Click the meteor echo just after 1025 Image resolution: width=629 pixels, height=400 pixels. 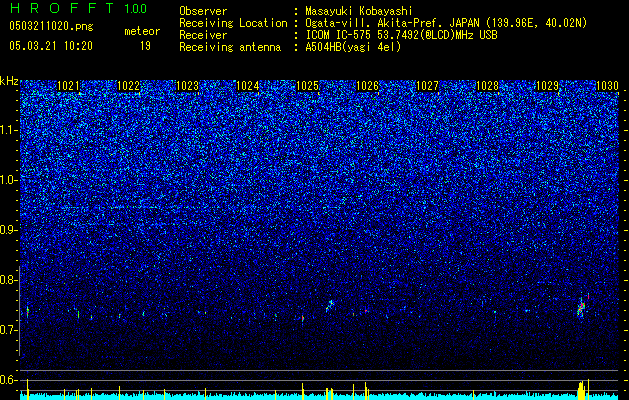330,306
